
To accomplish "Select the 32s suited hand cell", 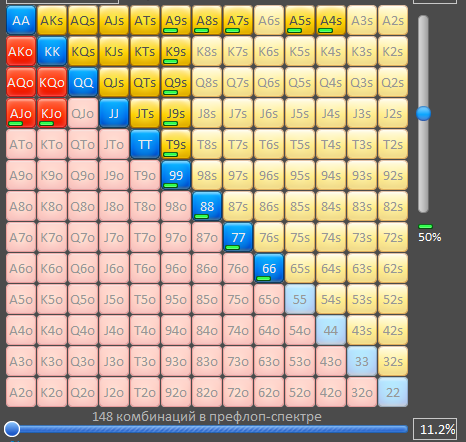I will [x=393, y=361].
